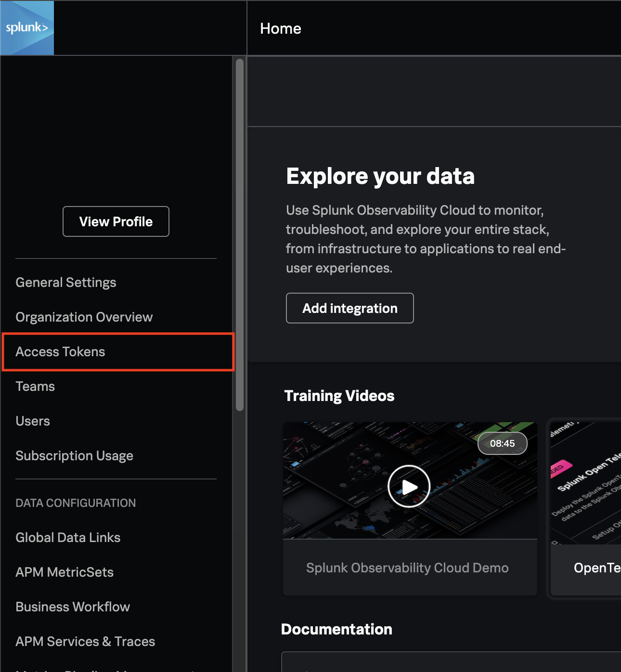Open Subscription Usage page

pos(75,455)
